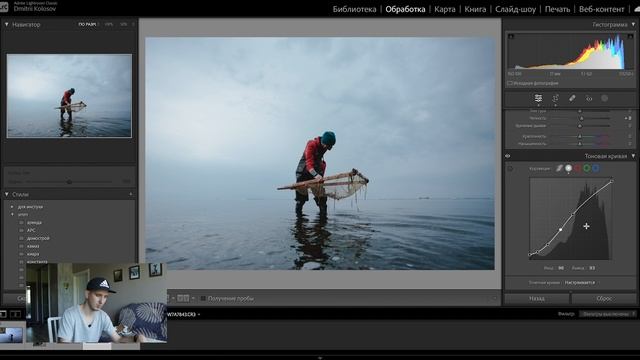The height and width of the screenshot is (360, 640).
Task: Select the red channel curve
Action: click(x=578, y=168)
